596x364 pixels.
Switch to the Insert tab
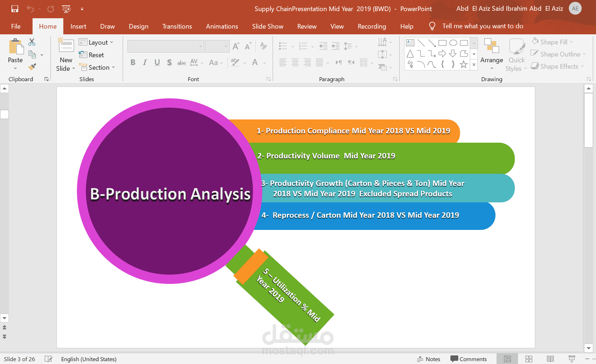tap(78, 26)
